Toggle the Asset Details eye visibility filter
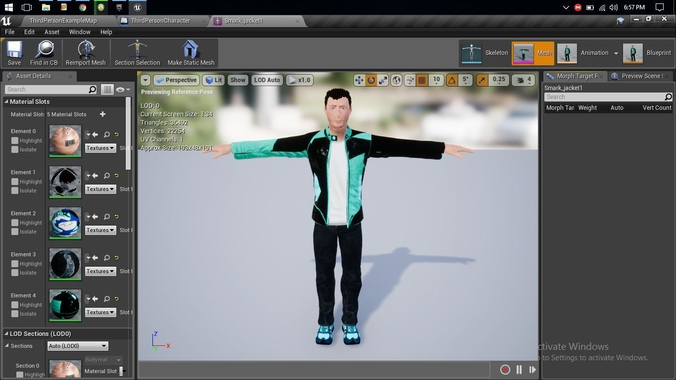Image resolution: width=676 pixels, height=380 pixels. (122, 89)
